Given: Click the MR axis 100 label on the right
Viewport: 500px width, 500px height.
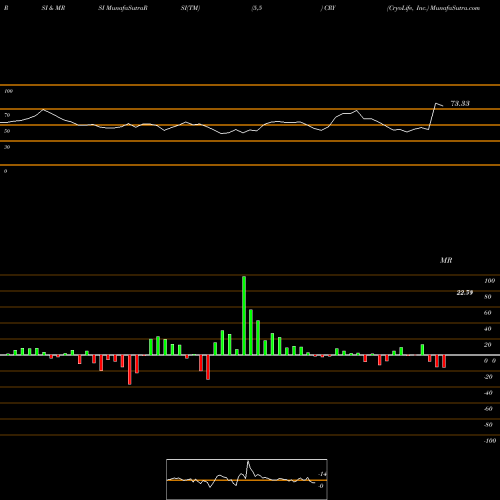Looking at the screenshot, I should (x=489, y=281).
